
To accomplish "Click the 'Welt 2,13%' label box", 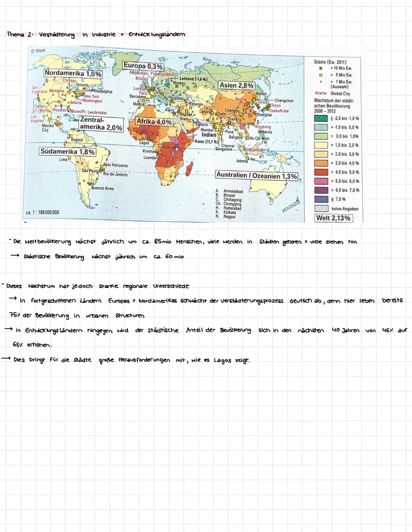I will [333, 218].
